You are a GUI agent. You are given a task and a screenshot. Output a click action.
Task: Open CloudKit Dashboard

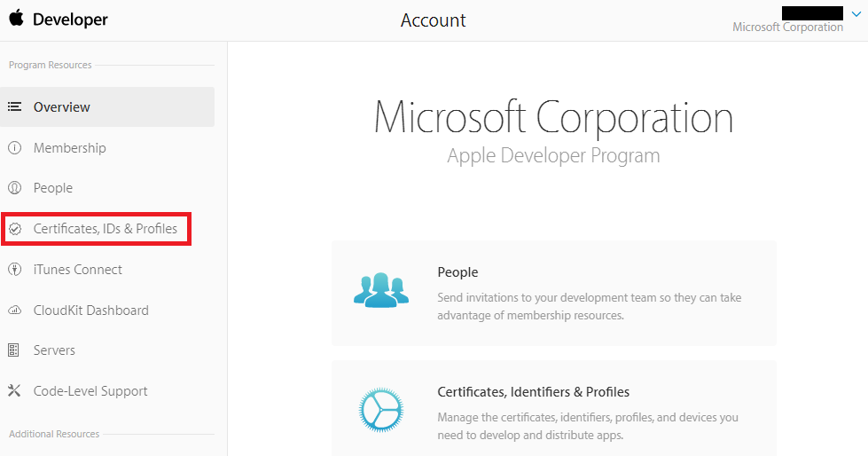(90, 311)
